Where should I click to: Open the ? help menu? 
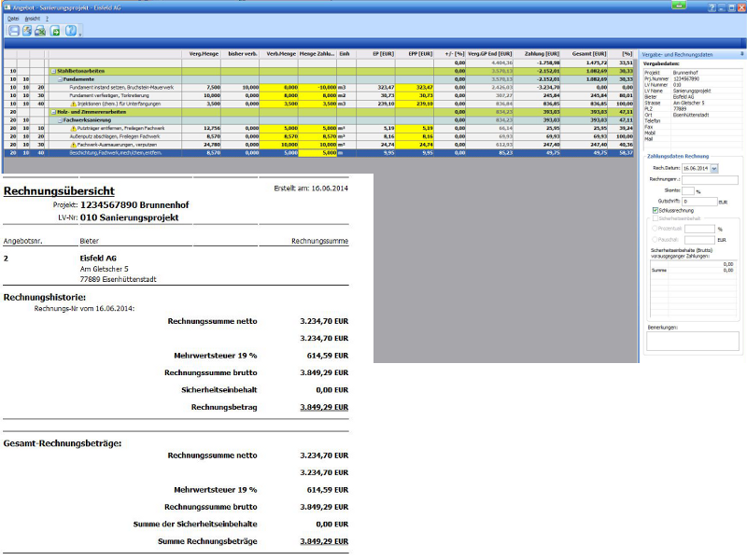[x=48, y=19]
